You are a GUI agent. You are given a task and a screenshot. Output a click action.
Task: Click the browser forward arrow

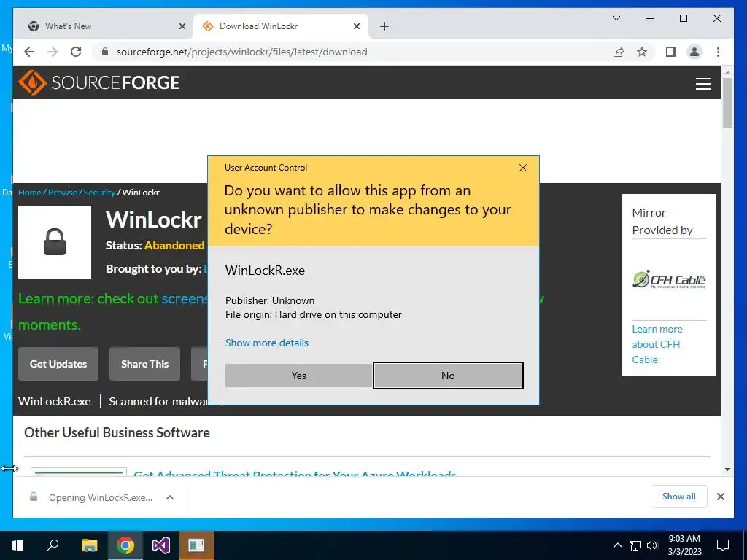click(x=53, y=52)
